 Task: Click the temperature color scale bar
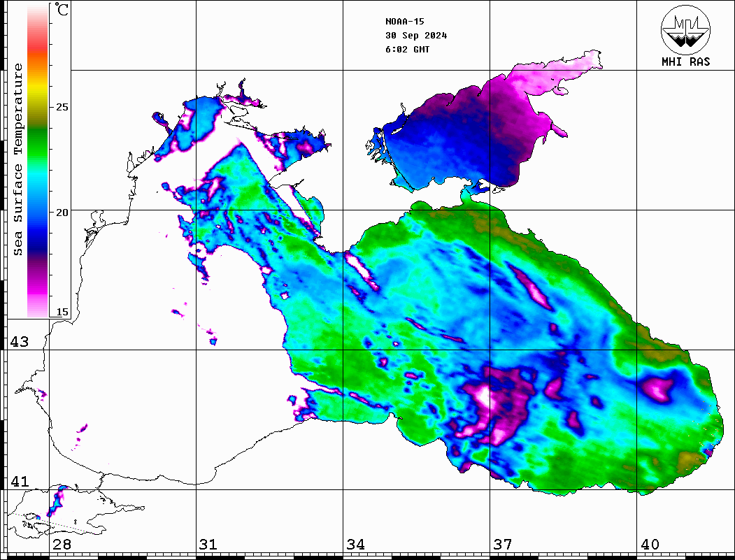coord(38,161)
